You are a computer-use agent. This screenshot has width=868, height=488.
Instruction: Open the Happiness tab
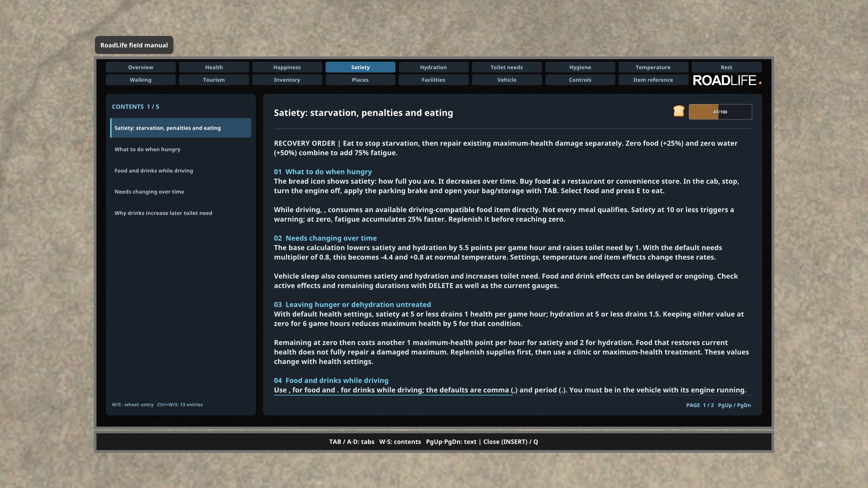(287, 67)
